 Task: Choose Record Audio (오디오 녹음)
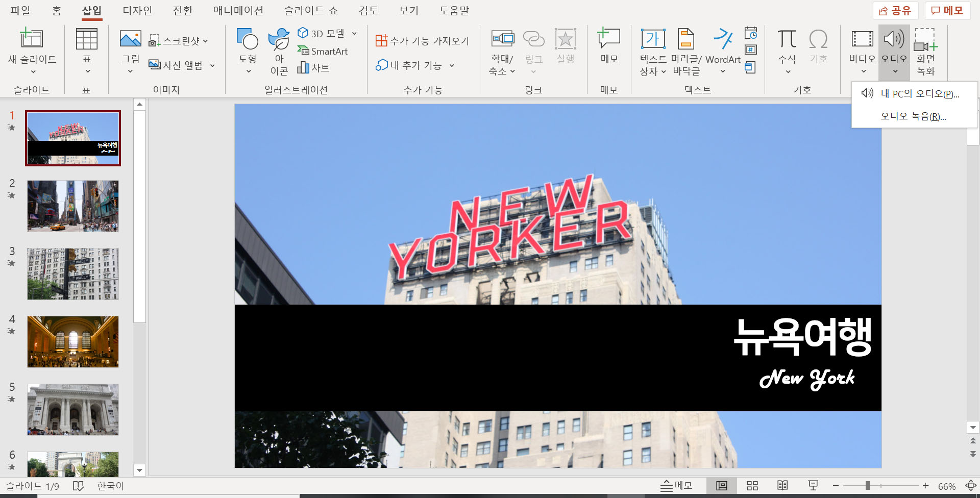pos(914,116)
